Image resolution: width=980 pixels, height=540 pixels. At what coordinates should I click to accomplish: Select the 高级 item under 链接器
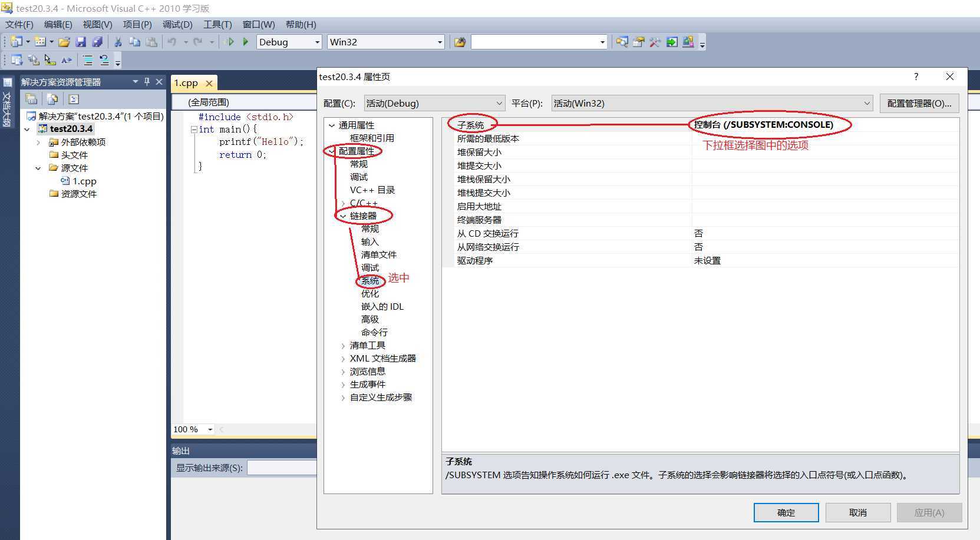[370, 319]
